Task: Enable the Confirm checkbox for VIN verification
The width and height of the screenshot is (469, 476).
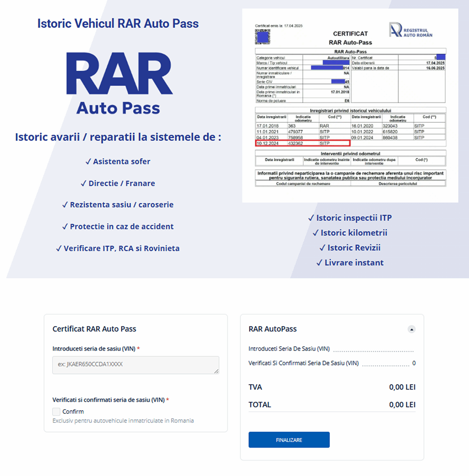Action: coord(56,411)
